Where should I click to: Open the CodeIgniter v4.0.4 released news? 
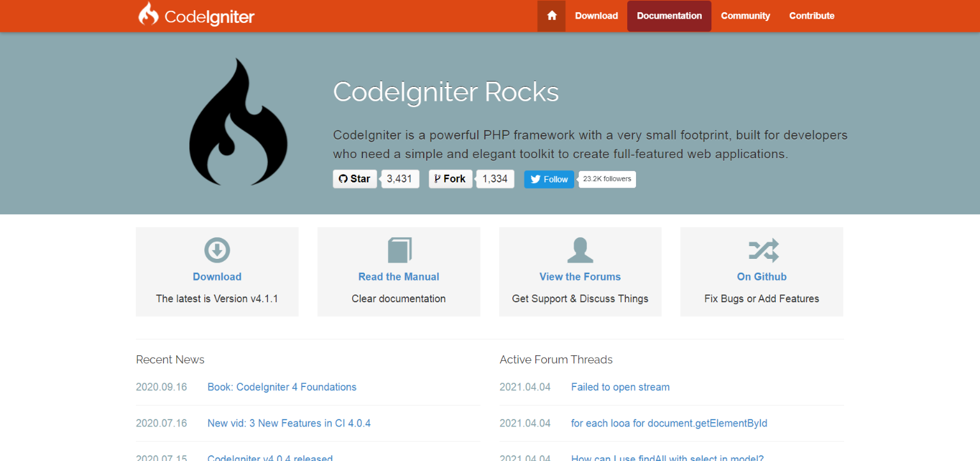coord(269,458)
